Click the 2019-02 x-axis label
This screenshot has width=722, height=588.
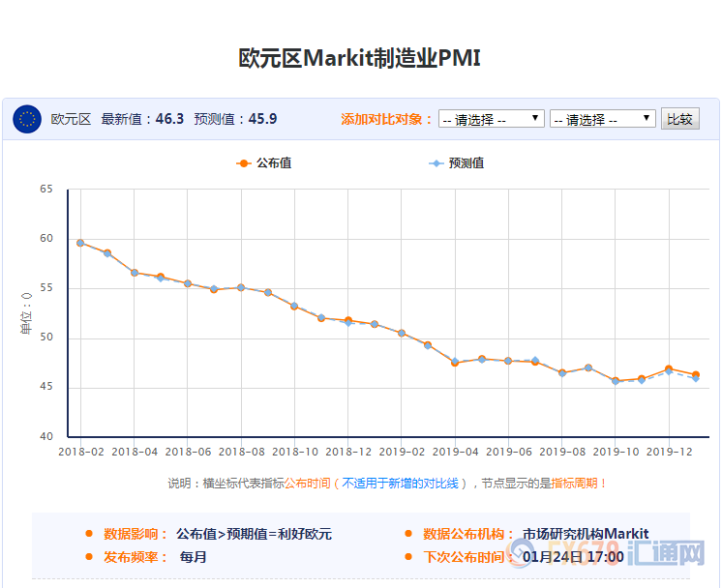pyautogui.click(x=402, y=452)
